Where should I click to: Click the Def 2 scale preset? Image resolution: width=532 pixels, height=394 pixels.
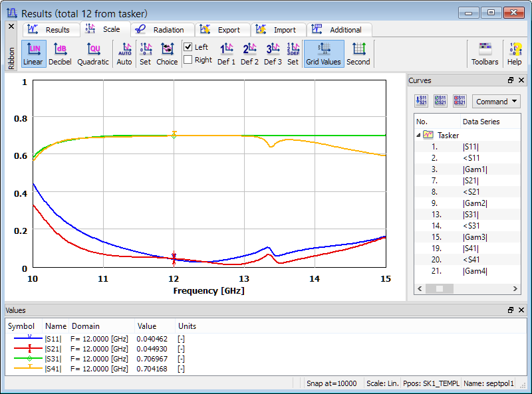249,53
